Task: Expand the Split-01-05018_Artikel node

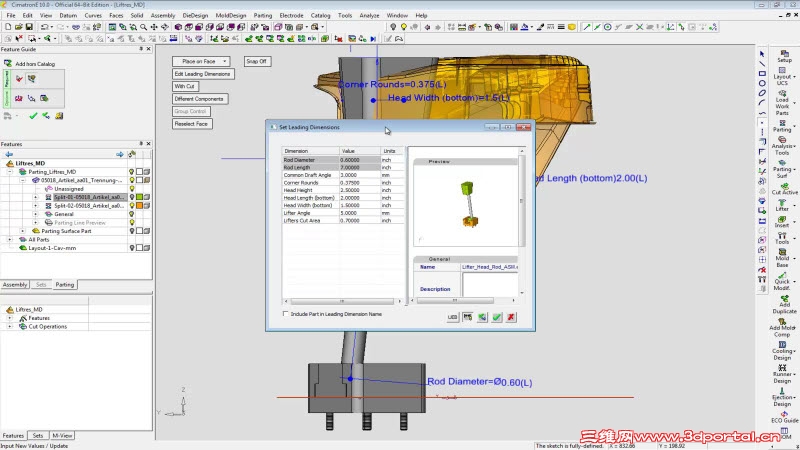Action: coord(35,197)
